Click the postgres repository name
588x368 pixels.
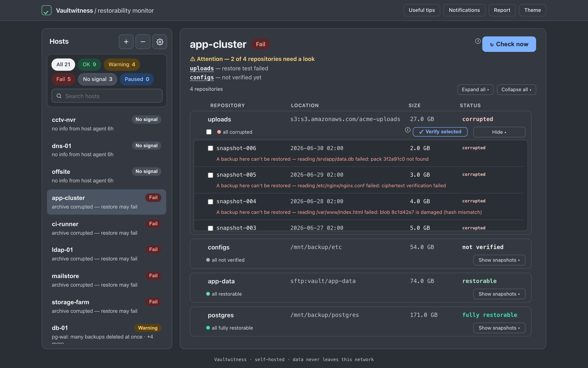(x=221, y=315)
